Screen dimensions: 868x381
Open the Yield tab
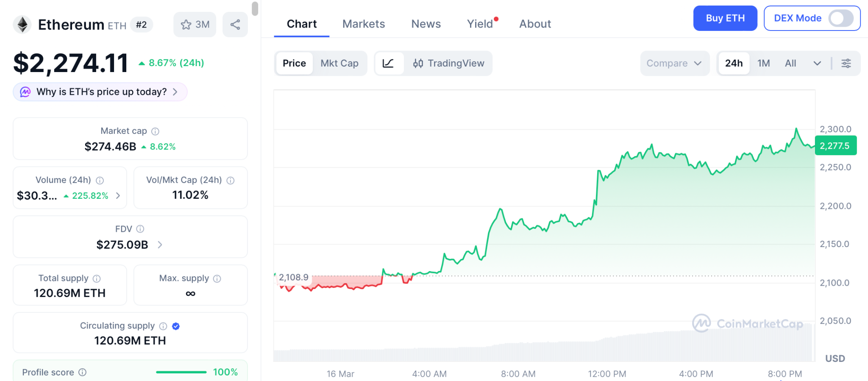click(480, 24)
